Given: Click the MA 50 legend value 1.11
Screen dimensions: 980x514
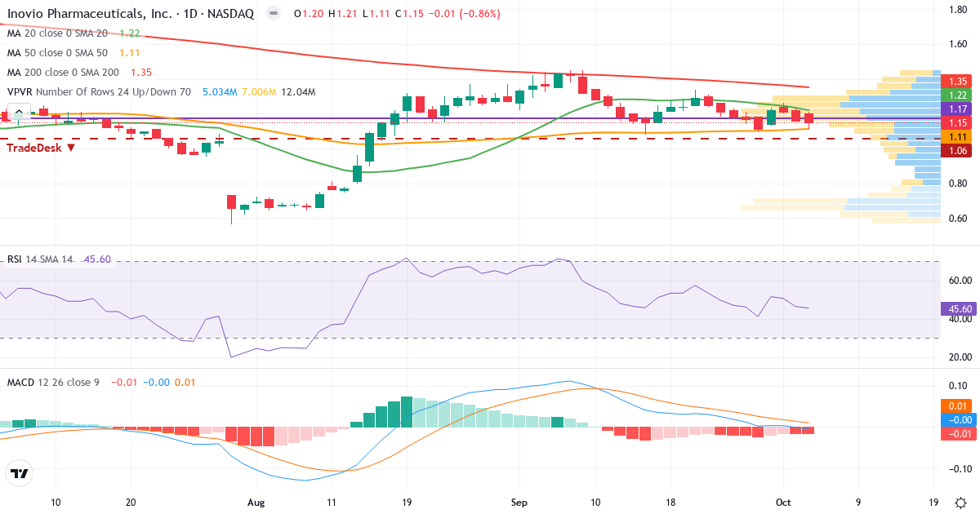Looking at the screenshot, I should (x=130, y=52).
